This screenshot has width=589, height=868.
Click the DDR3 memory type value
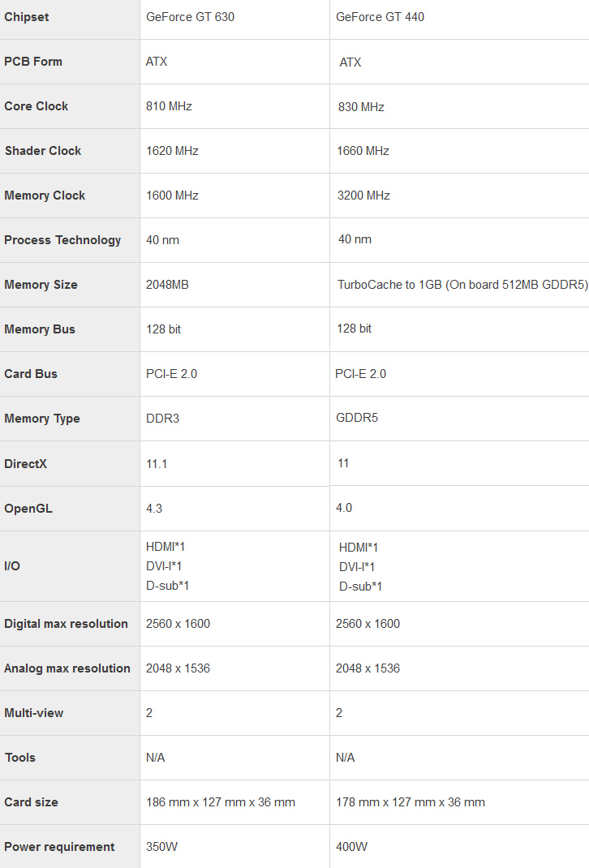163,419
